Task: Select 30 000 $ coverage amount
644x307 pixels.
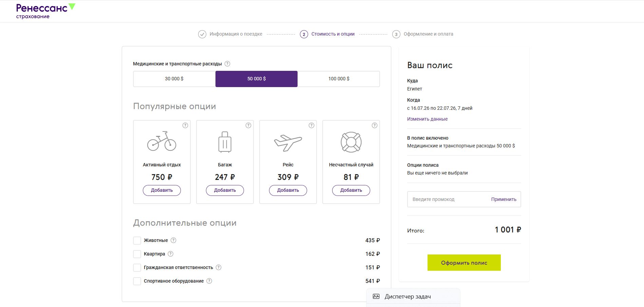Action: tap(174, 79)
